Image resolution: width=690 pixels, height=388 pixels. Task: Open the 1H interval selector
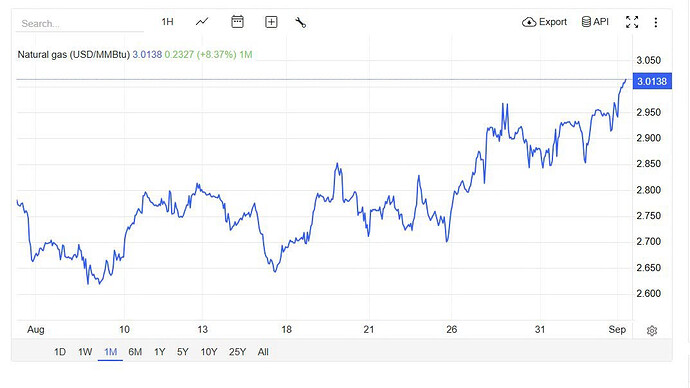pyautogui.click(x=168, y=22)
